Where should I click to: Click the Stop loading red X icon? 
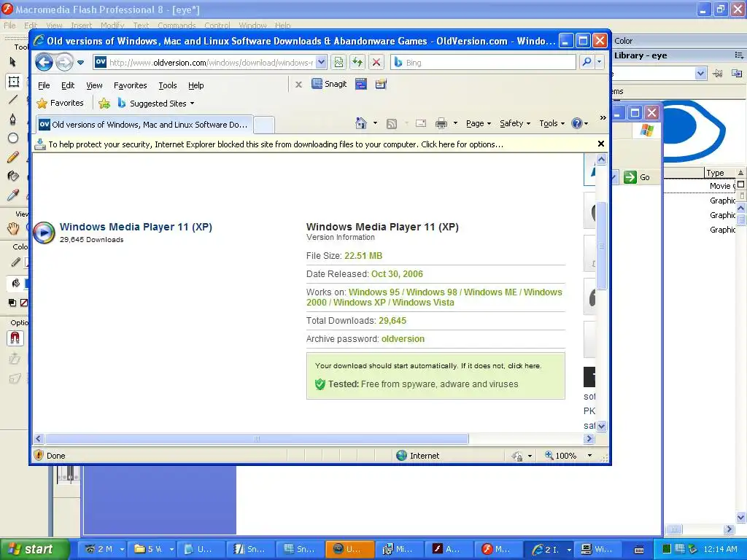[376, 63]
